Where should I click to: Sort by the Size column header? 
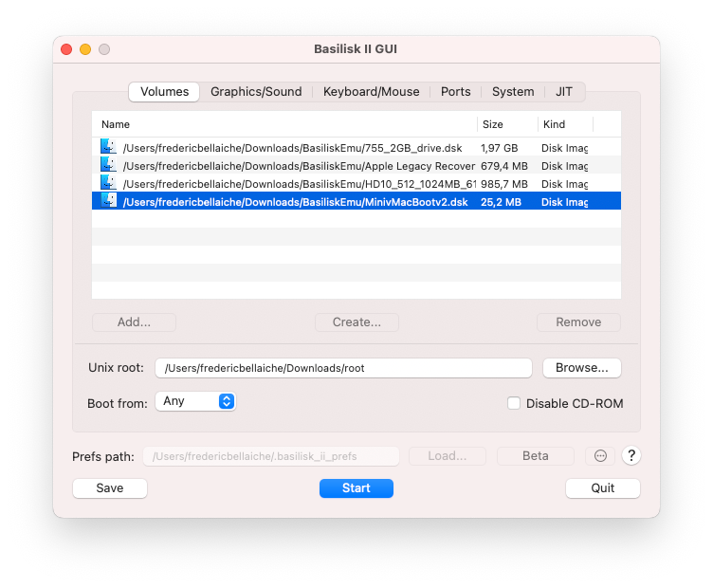click(x=507, y=124)
